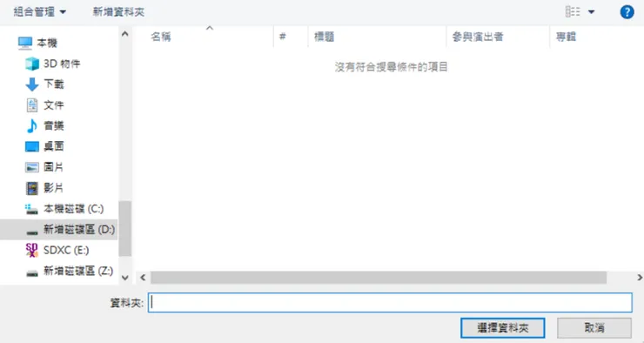The width and height of the screenshot is (644, 343).
Task: Click the 取消 button
Action: point(594,328)
